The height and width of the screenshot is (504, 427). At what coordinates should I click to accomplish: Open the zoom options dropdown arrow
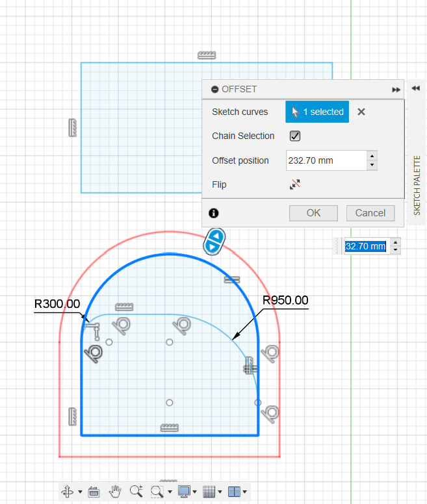(x=170, y=492)
